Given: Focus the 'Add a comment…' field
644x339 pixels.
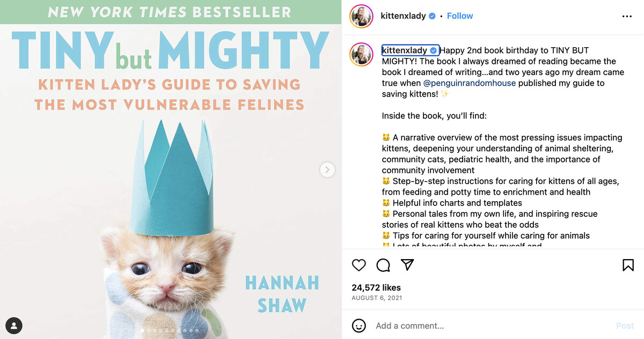Looking at the screenshot, I should (483, 326).
